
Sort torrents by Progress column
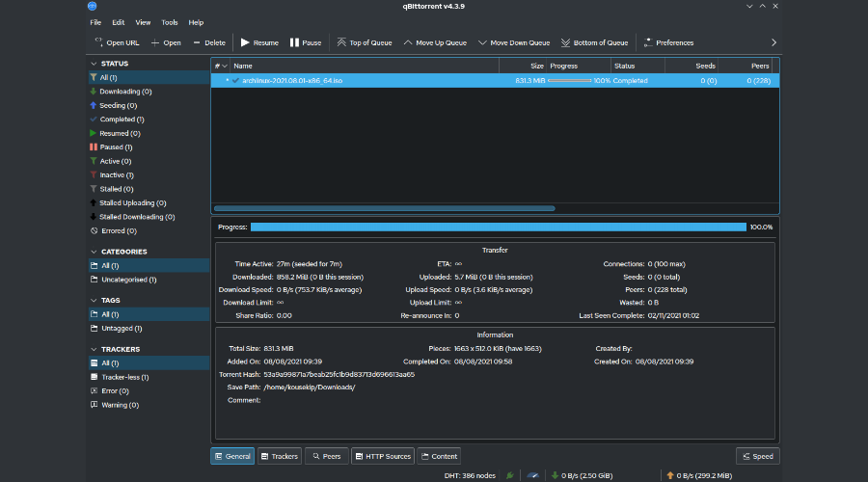(x=579, y=66)
